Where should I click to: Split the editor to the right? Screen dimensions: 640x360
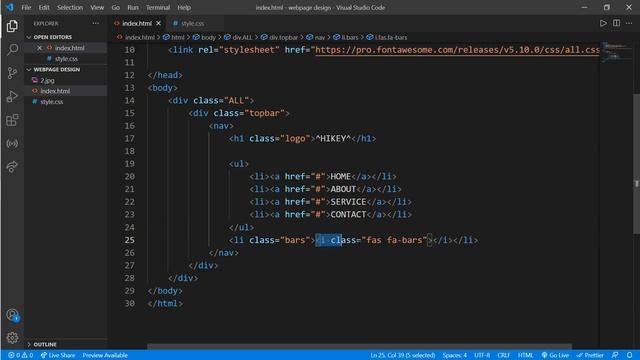coord(616,23)
